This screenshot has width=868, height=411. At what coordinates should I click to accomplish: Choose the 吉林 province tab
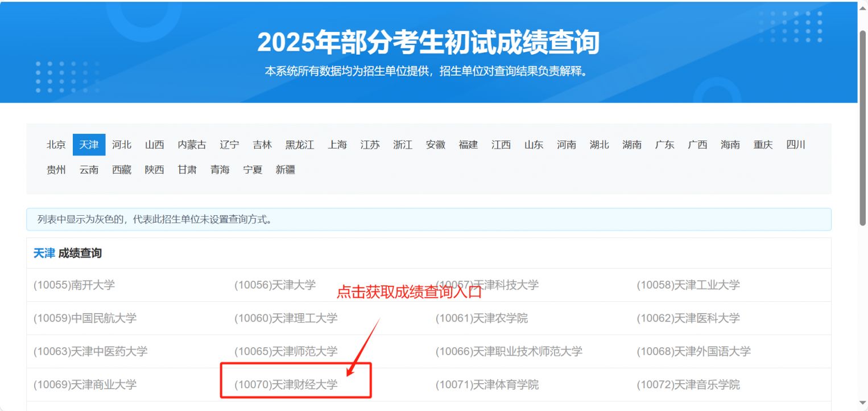point(262,145)
